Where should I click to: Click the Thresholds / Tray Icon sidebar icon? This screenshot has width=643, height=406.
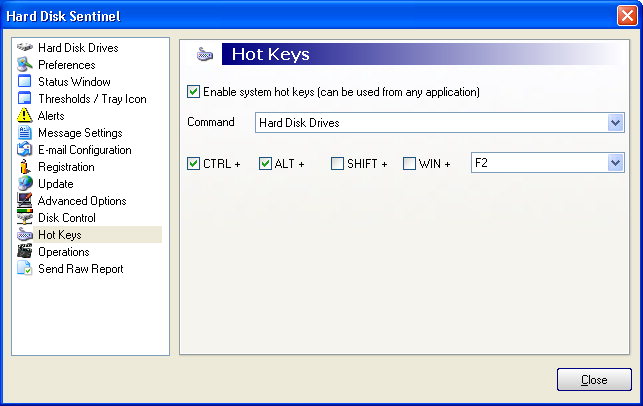(x=25, y=99)
